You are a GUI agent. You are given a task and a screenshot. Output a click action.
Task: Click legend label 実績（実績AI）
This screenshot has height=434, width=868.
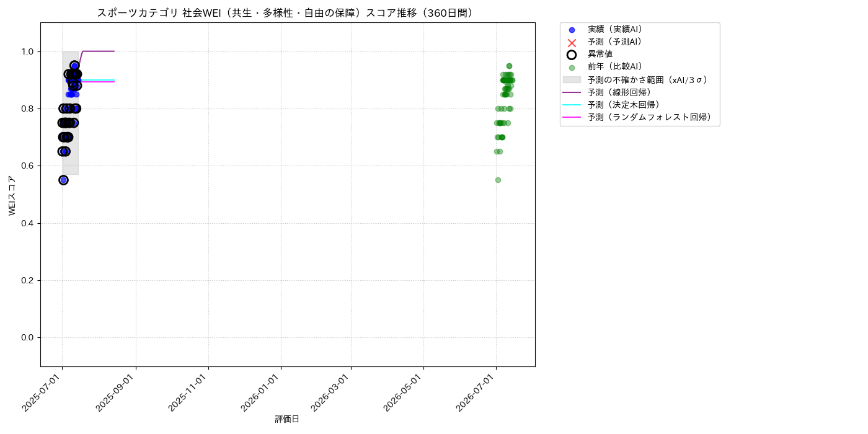(617, 30)
